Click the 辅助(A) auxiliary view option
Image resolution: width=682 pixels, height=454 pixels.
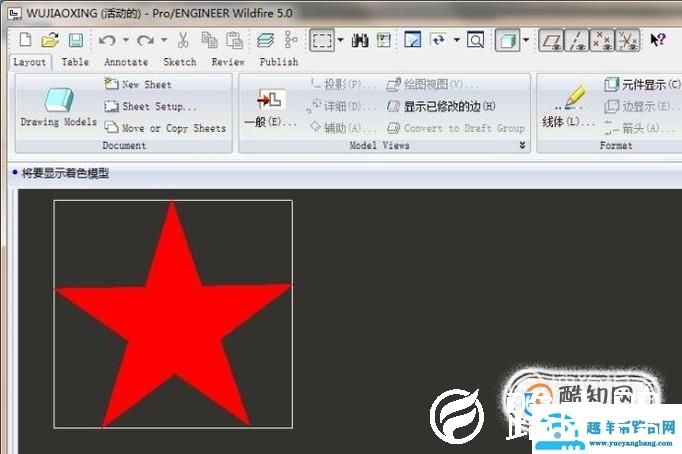[342, 128]
